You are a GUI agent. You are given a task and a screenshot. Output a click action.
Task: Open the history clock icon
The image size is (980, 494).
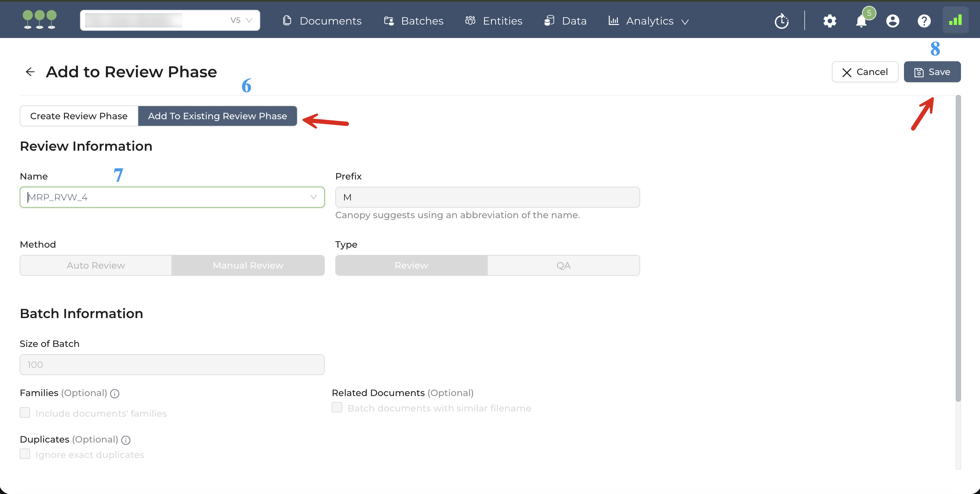pyautogui.click(x=781, y=21)
